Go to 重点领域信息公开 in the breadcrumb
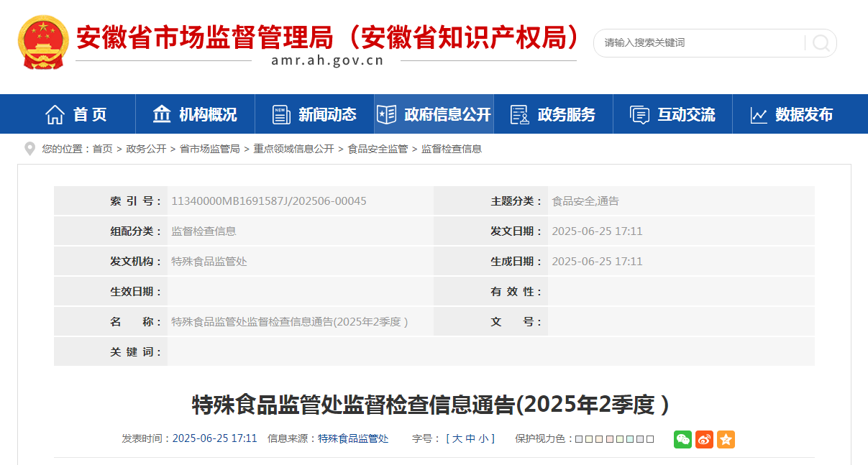868x465 pixels. click(294, 149)
